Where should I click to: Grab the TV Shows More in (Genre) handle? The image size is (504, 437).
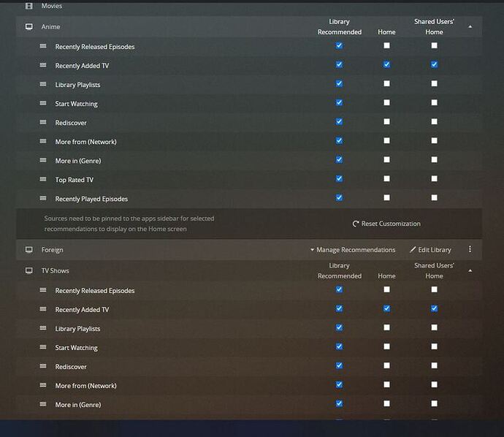[43, 404]
